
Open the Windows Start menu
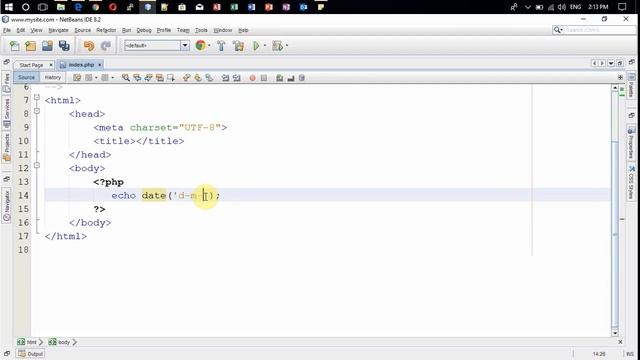(8, 7)
